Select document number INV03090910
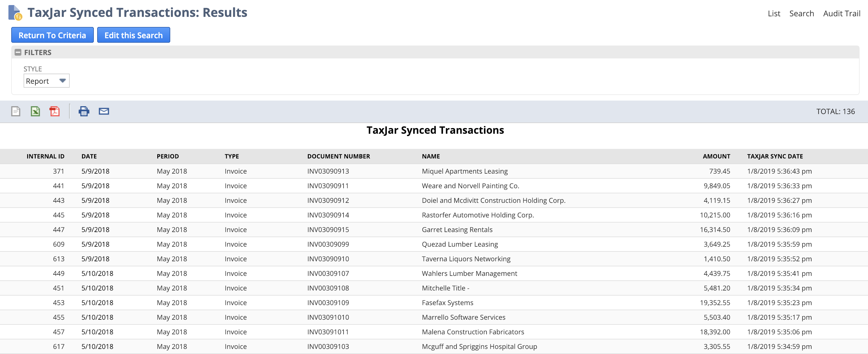This screenshot has width=868, height=354. (328, 259)
